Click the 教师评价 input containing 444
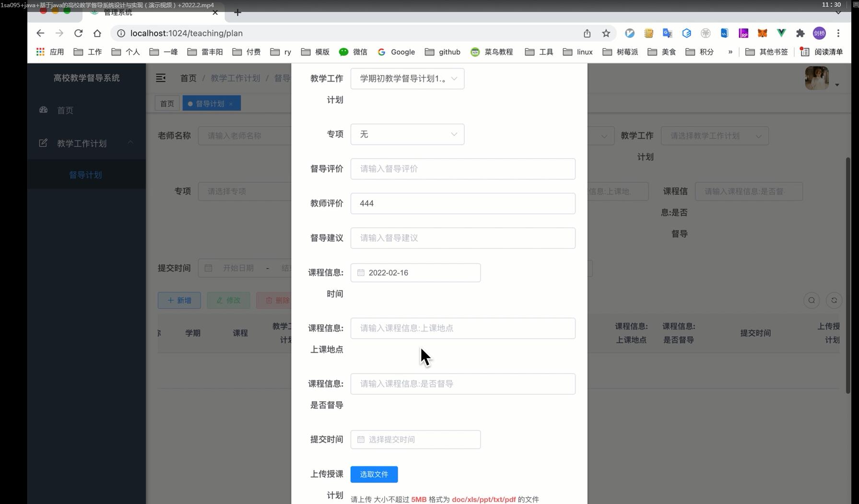The height and width of the screenshot is (504, 859). tap(462, 203)
